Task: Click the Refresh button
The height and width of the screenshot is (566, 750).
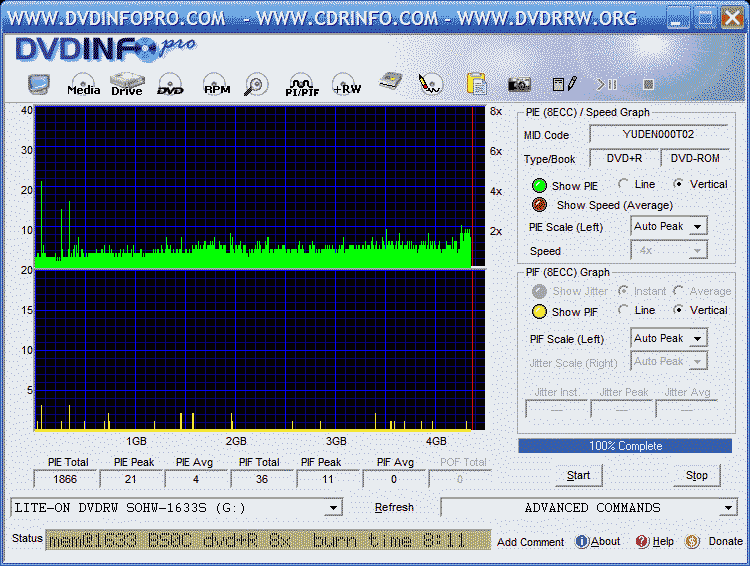Action: (x=394, y=507)
